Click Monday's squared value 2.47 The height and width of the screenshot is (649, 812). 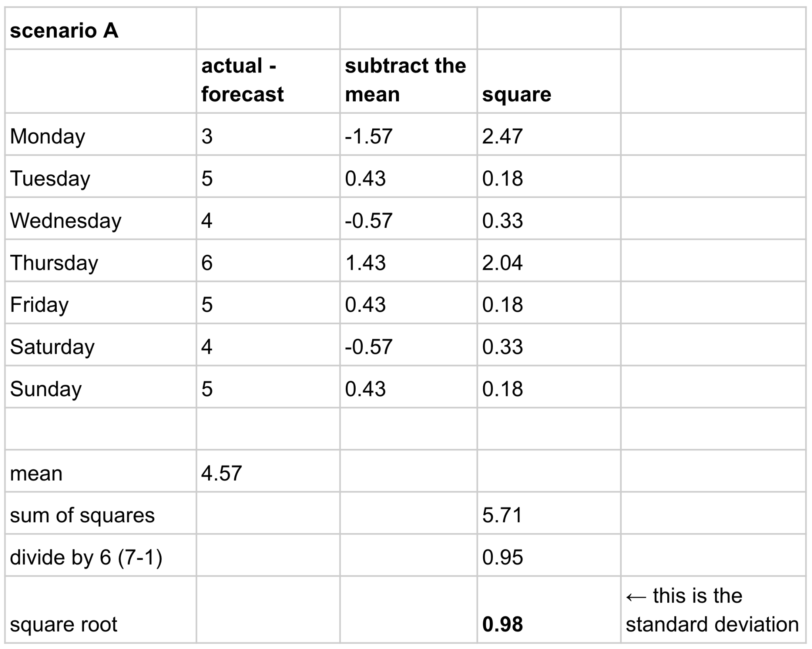click(502, 136)
